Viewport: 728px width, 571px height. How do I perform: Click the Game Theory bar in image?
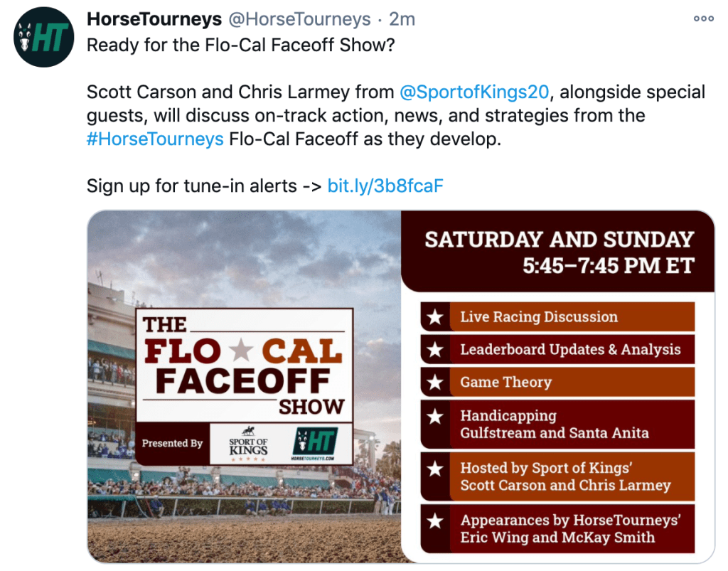coord(569,383)
